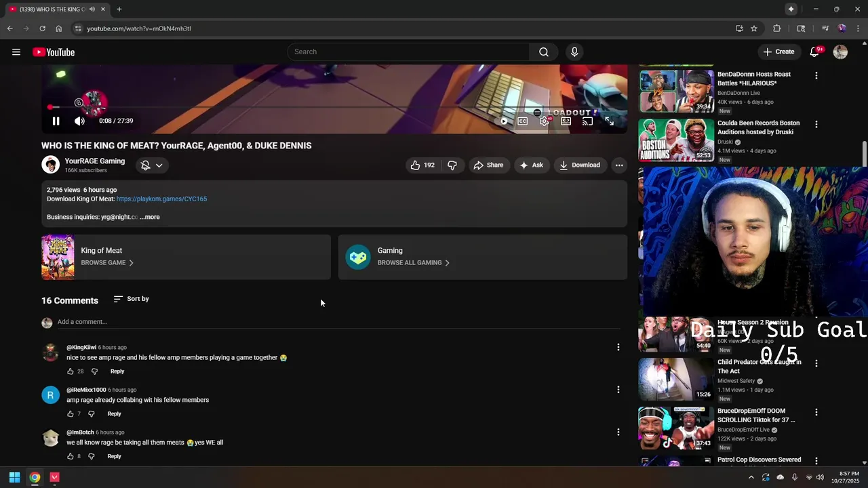Click the Add a comment field
868x488 pixels.
pos(339,322)
